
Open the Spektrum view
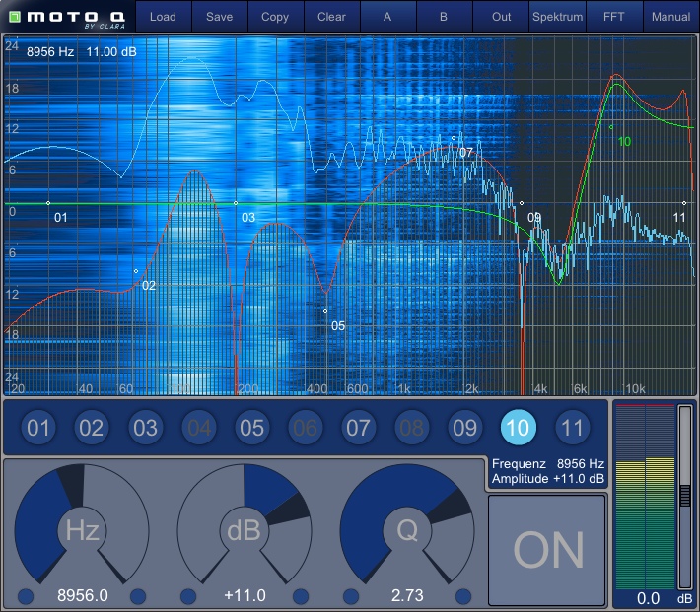click(557, 17)
